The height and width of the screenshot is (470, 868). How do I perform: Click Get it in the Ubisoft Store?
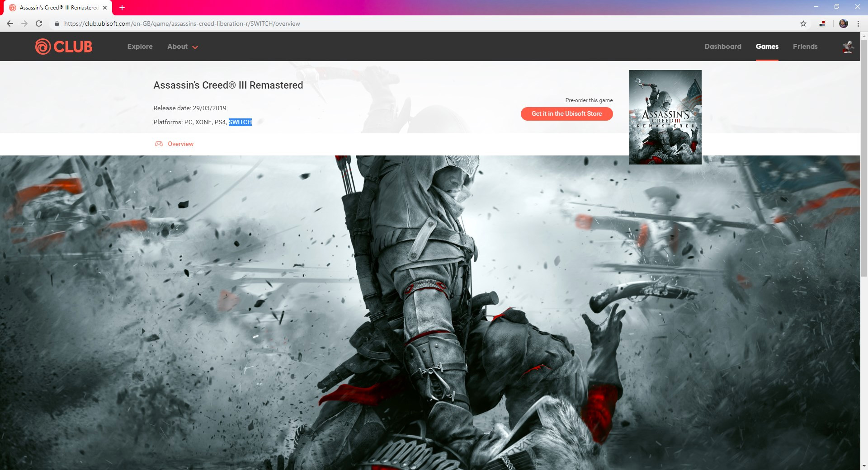[x=566, y=114]
